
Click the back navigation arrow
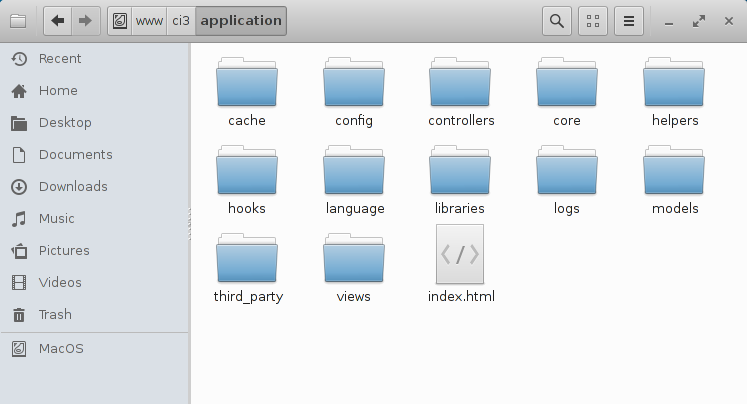coord(58,20)
